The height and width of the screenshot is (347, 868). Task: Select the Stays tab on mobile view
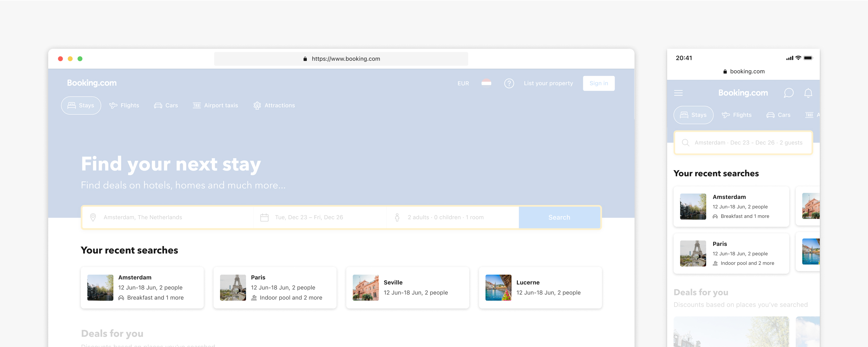pos(693,115)
